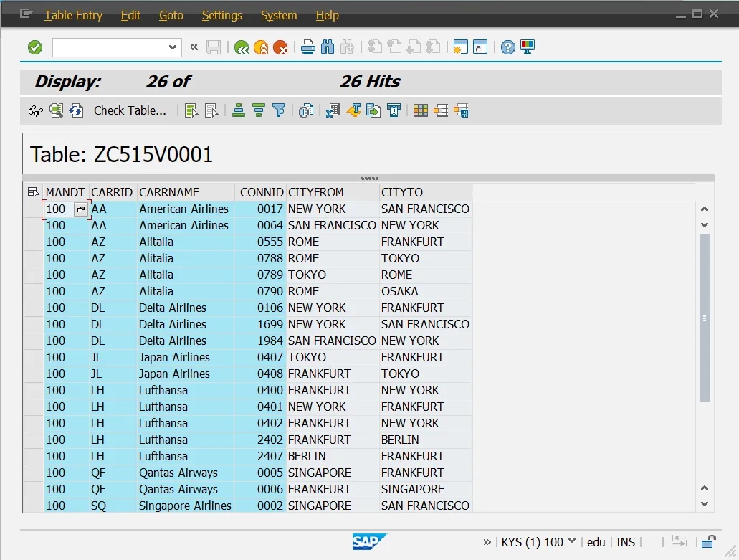The image size is (739, 560).
Task: Click the orange Exit icon
Action: click(261, 47)
